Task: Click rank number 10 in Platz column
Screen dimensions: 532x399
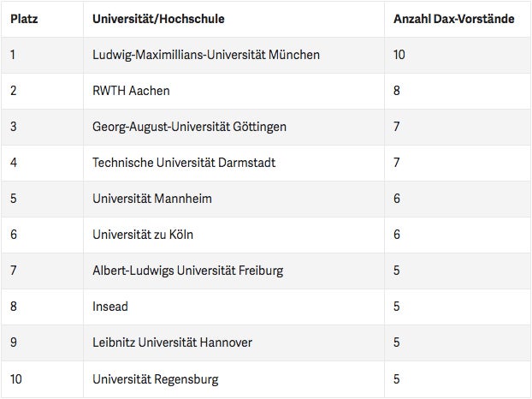Action: 16,379
